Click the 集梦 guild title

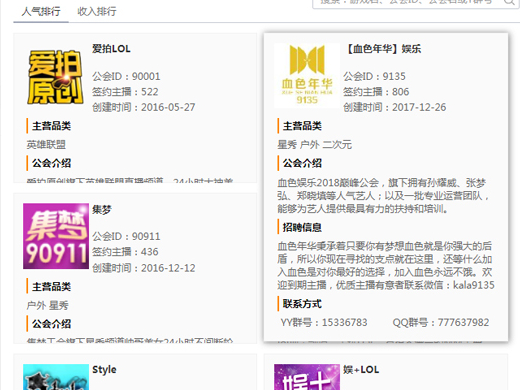pos(102,210)
